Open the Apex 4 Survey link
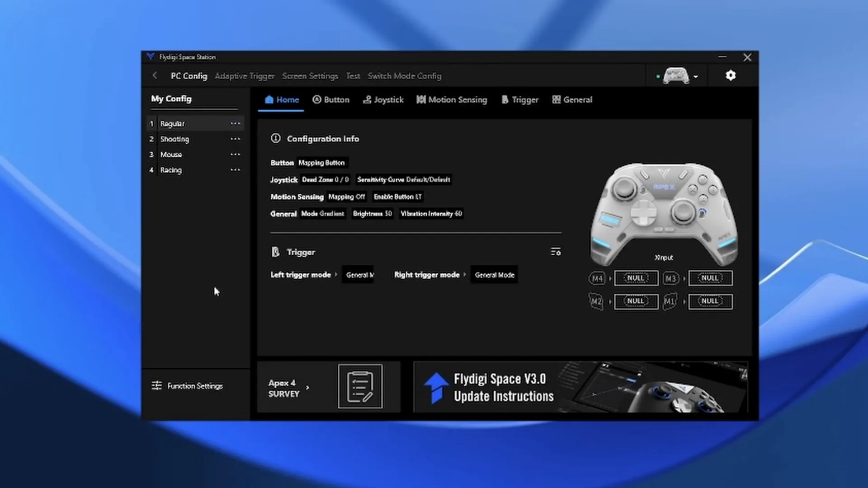Image resolution: width=868 pixels, height=488 pixels. pos(329,387)
